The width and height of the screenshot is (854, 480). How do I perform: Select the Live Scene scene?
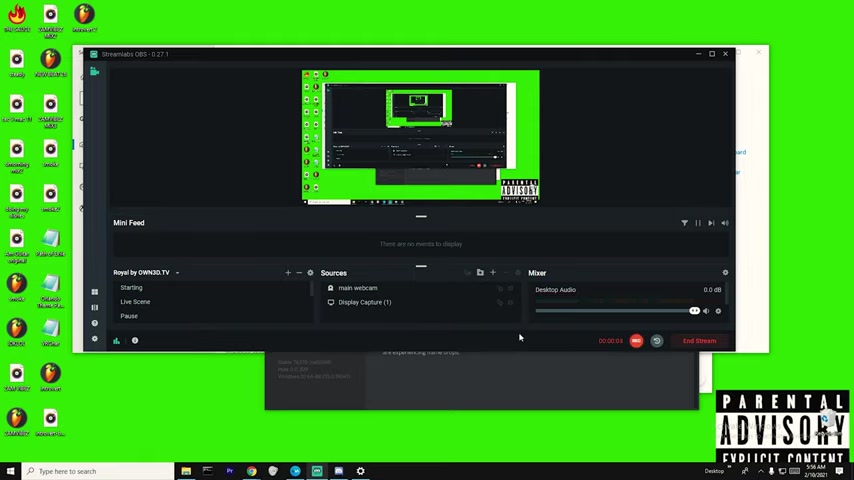135,302
